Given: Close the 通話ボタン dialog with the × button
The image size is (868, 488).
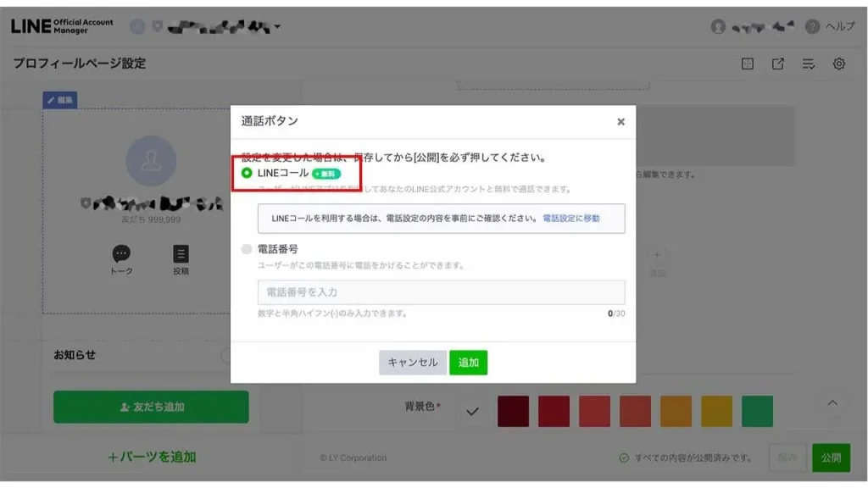Looking at the screenshot, I should [x=621, y=120].
